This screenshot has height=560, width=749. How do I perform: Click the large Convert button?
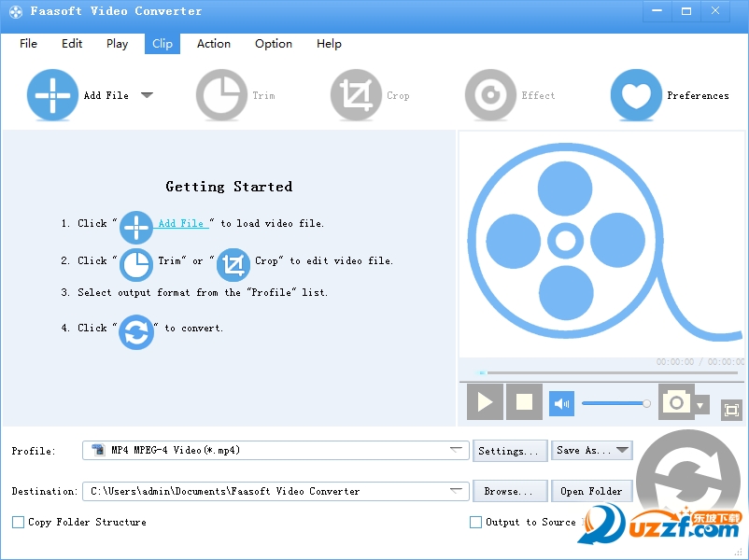click(x=688, y=480)
